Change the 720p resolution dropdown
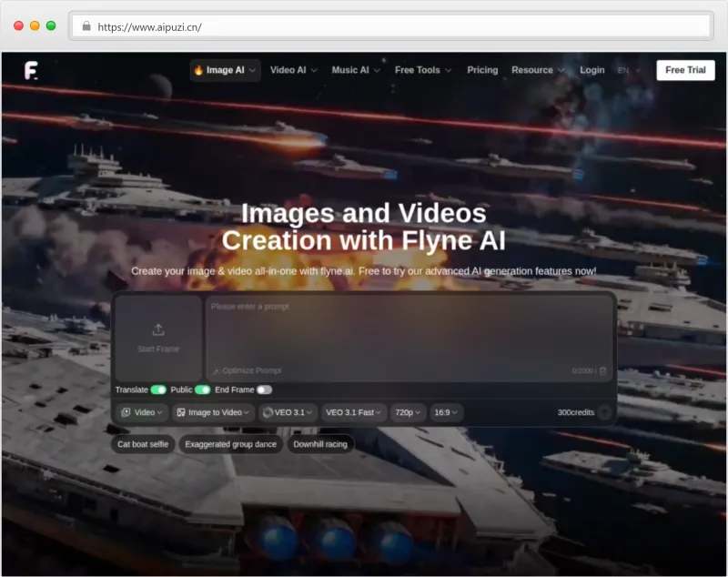This screenshot has height=577, width=728. pos(409,412)
